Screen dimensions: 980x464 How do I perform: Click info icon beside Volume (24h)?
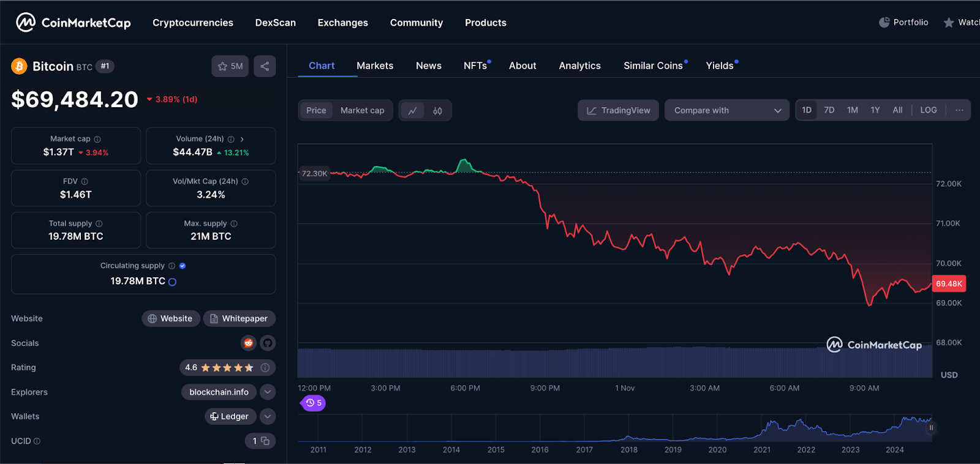(x=231, y=139)
